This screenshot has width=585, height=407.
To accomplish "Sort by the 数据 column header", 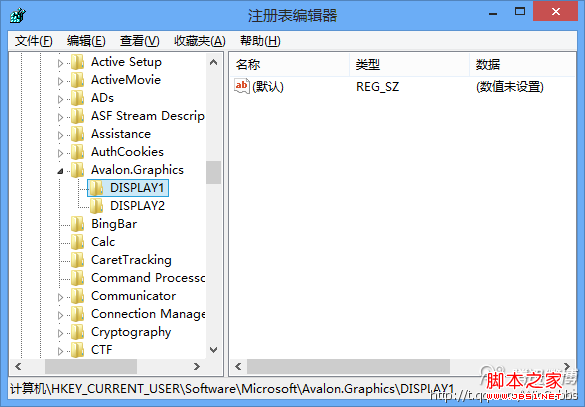I will pyautogui.click(x=523, y=65).
